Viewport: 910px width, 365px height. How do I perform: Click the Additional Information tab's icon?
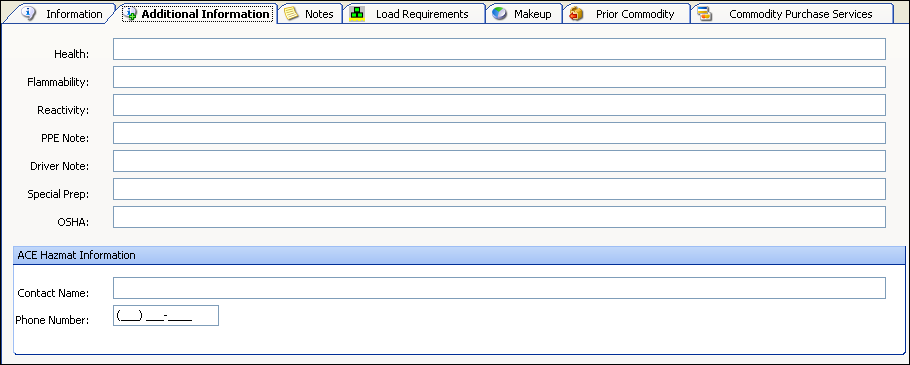(x=130, y=13)
